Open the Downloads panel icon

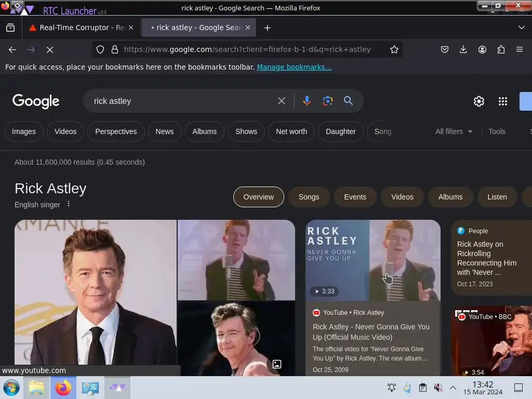pos(463,49)
